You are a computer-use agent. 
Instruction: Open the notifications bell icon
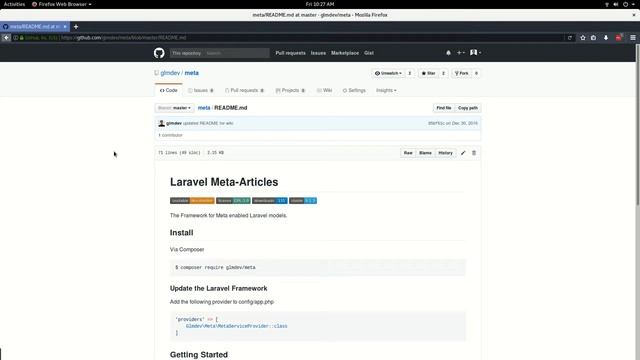[448, 53]
